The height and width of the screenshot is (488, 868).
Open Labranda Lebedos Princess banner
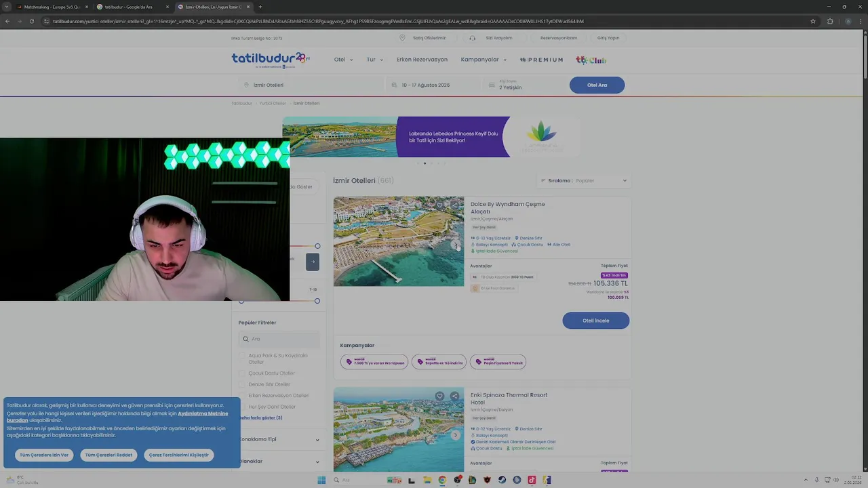coord(431,137)
